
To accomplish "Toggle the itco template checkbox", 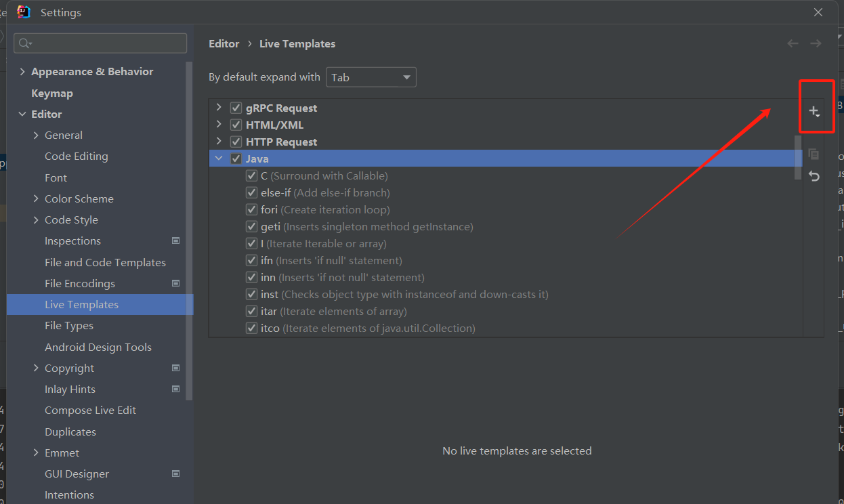I will pyautogui.click(x=251, y=328).
